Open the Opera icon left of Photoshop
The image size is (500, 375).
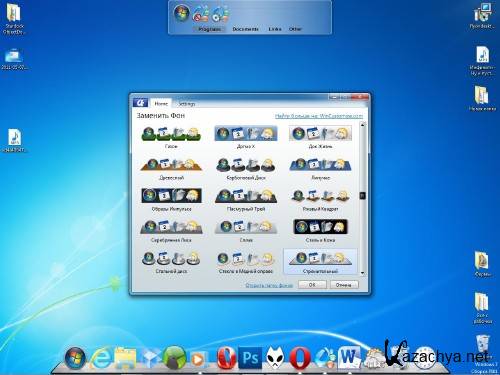226,358
